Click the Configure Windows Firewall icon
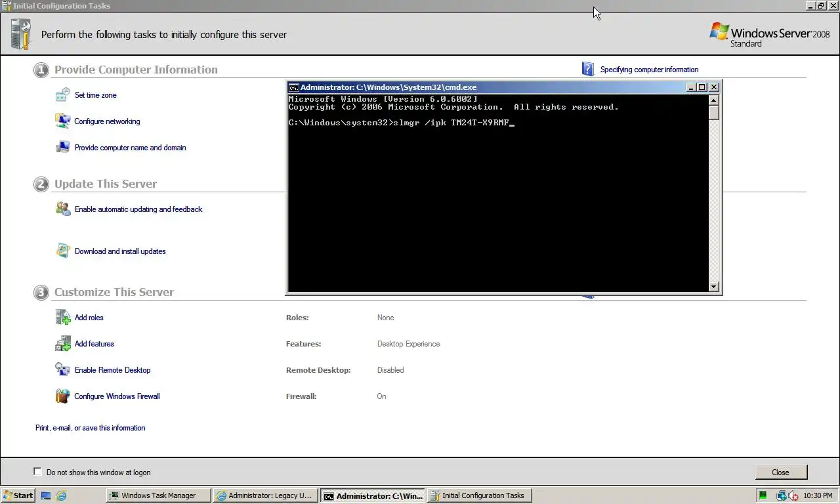840x504 pixels. point(62,396)
